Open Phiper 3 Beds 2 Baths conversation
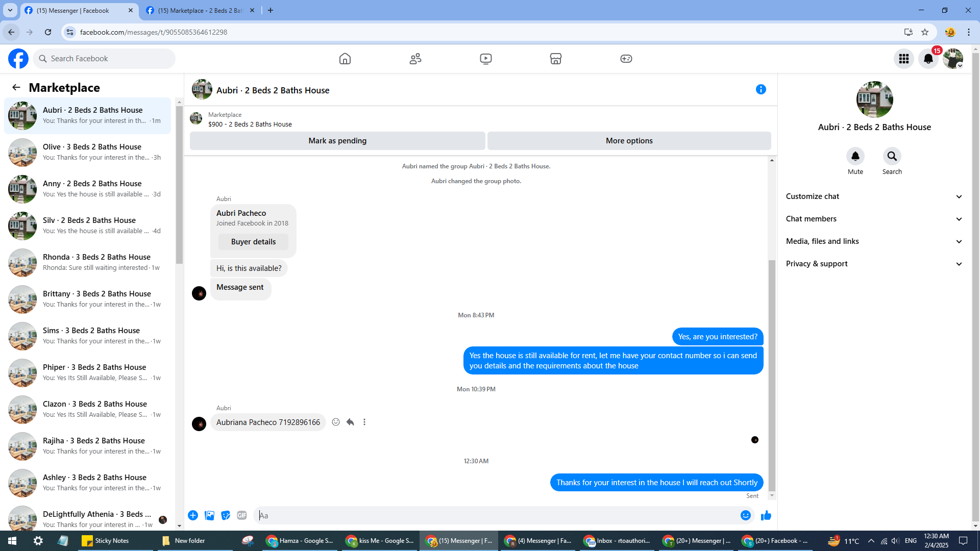The height and width of the screenshot is (551, 980). point(88,373)
